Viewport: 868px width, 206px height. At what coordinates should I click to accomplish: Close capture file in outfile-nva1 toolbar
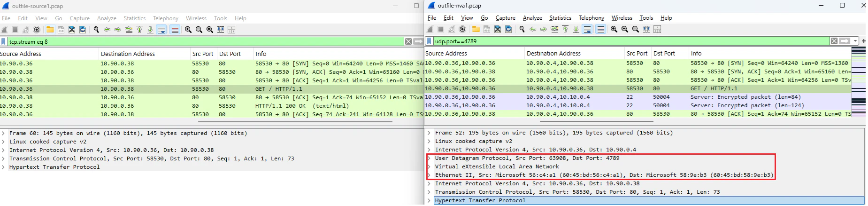pos(498,29)
